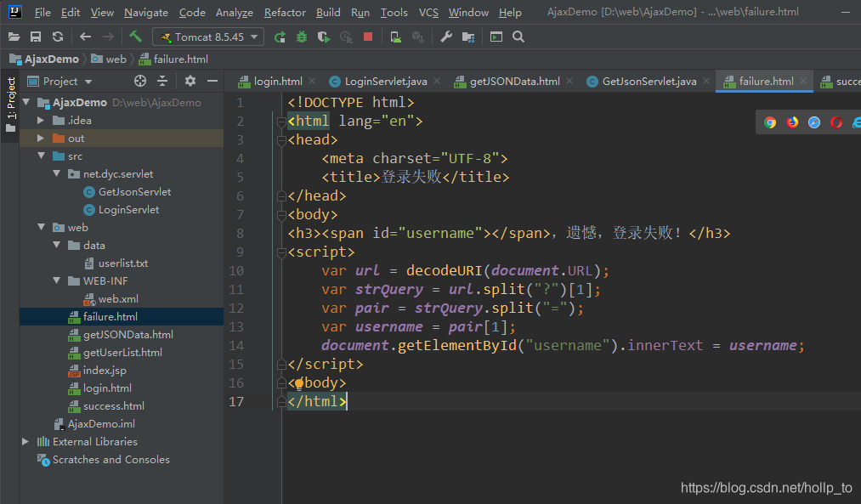This screenshot has width=861, height=504.
Task: Open the Tomcat 8.5.45 run configuration dropdown
Action: [208, 37]
